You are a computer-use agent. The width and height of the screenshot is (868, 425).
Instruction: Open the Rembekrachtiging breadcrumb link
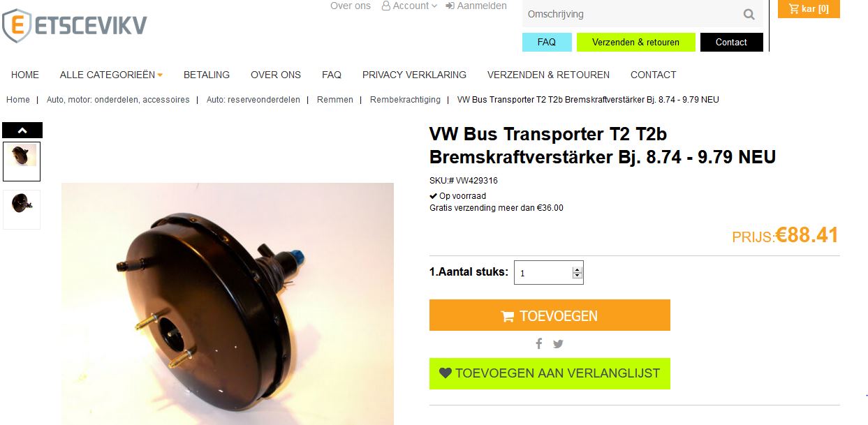(x=405, y=100)
